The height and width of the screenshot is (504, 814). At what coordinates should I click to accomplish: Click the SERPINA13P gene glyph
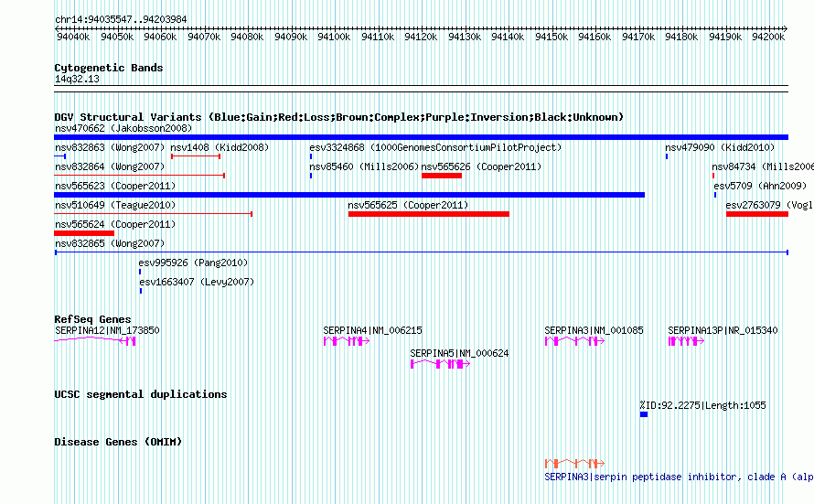point(686,341)
